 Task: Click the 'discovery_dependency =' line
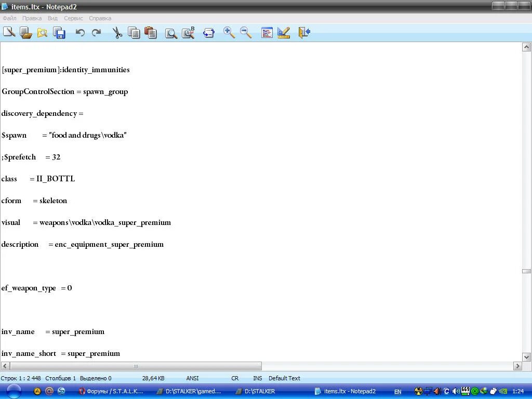tap(42, 113)
